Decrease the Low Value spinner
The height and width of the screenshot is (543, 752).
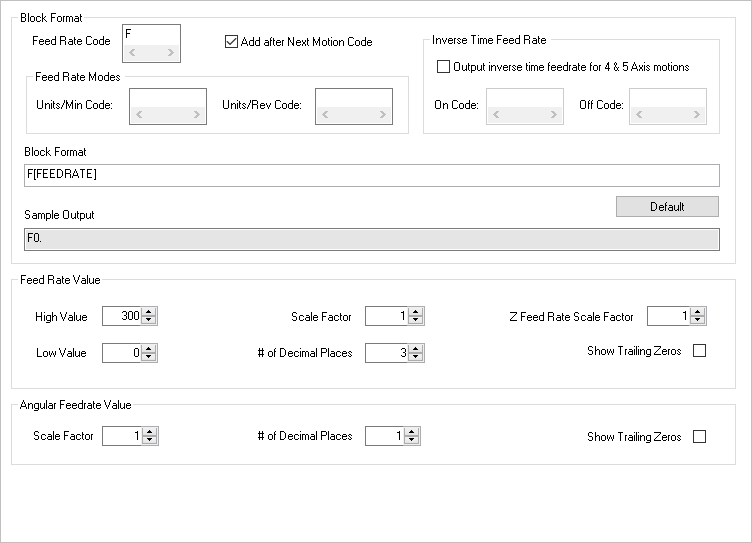pos(149,357)
